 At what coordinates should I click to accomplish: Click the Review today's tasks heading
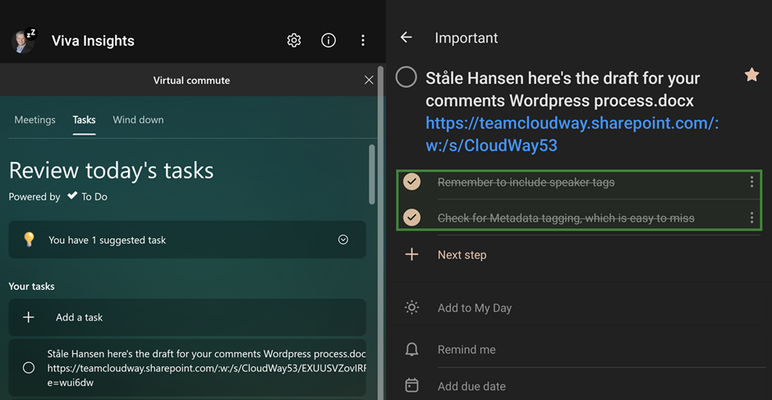111,170
